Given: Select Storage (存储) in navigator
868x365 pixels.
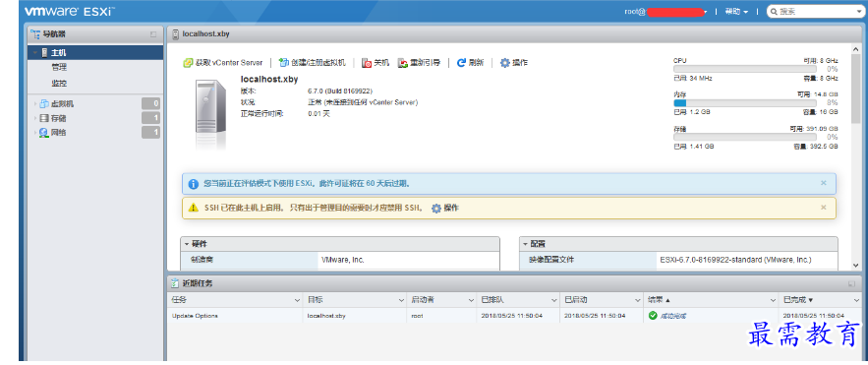Looking at the screenshot, I should pyautogui.click(x=59, y=118).
